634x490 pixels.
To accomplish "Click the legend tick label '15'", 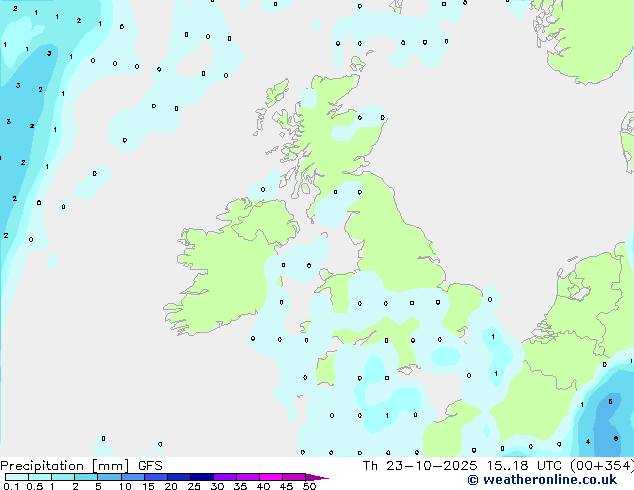I will (148, 486).
